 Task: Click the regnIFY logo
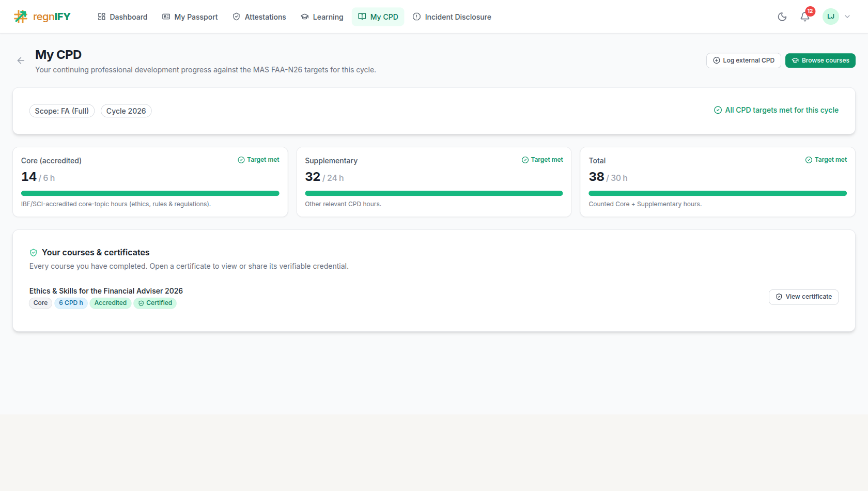click(42, 17)
